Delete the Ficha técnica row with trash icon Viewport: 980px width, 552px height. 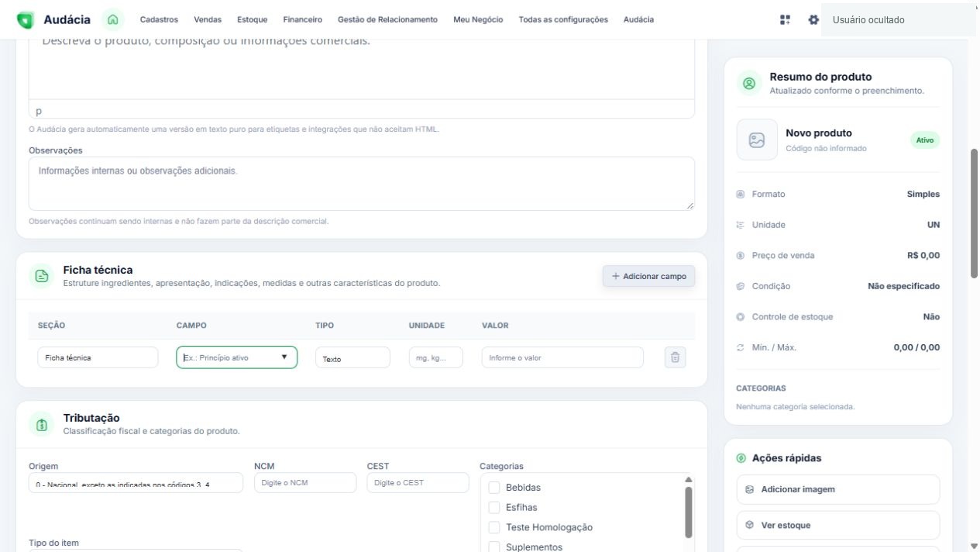click(675, 357)
